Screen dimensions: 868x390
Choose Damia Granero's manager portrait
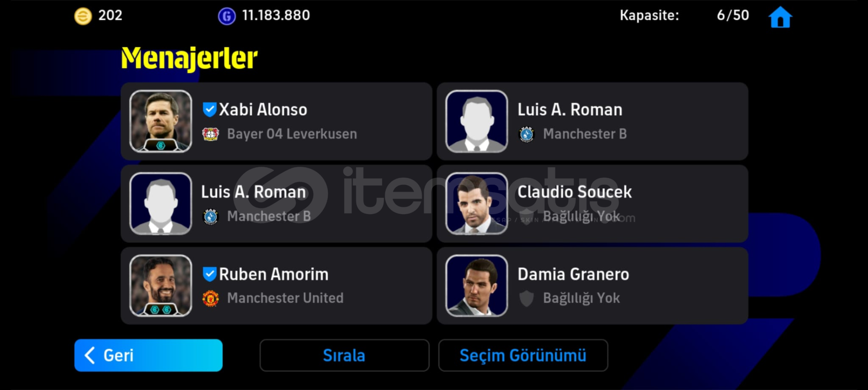point(476,286)
